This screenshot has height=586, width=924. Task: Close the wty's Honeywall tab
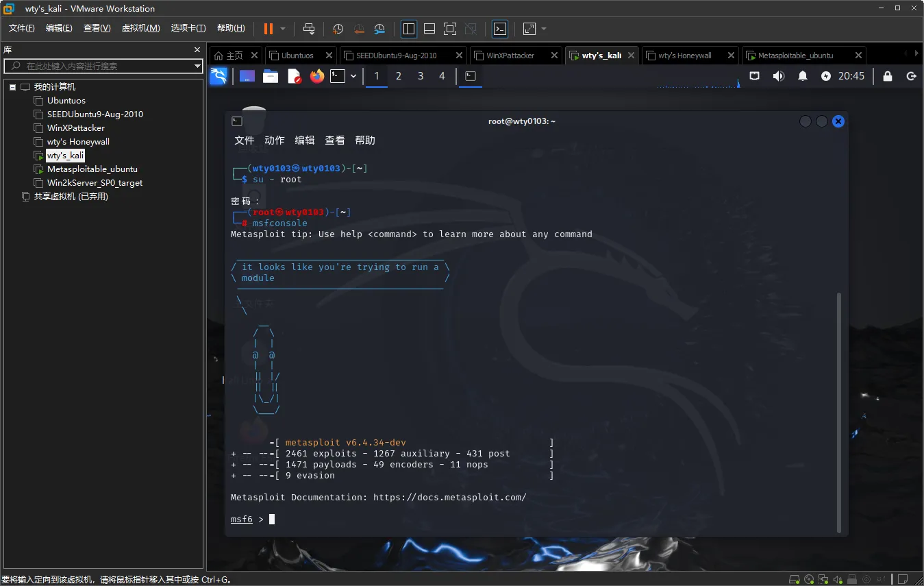pos(729,56)
